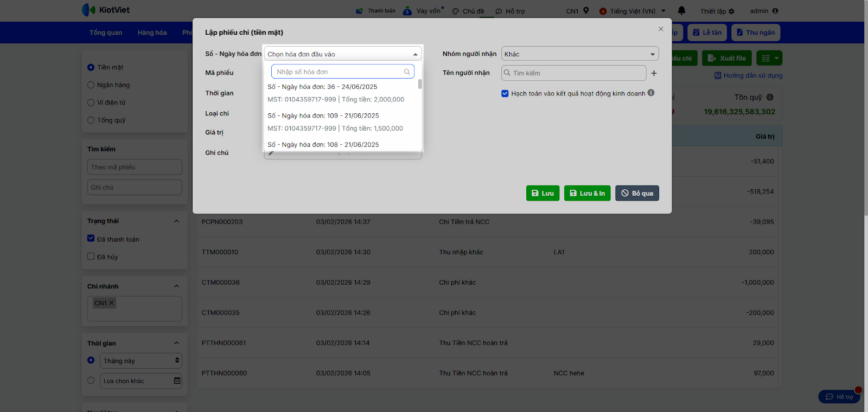The width and height of the screenshot is (868, 412).
Task: Focus the Theo mã phiếu search field
Action: click(x=135, y=167)
